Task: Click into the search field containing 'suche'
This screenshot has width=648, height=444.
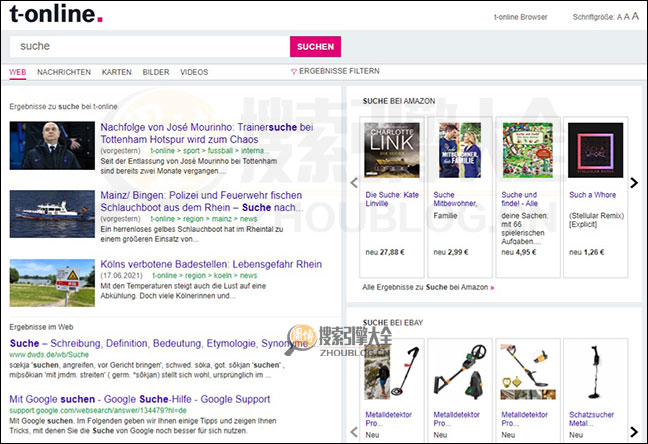Action: point(150,46)
